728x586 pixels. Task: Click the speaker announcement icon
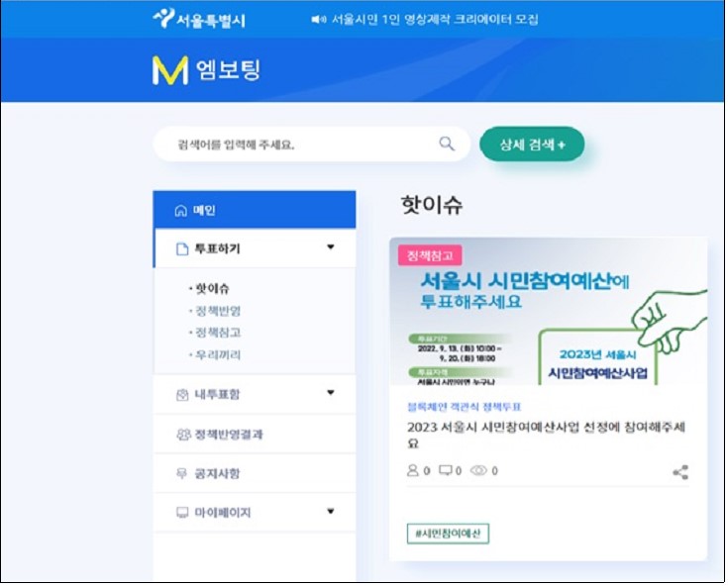[318, 19]
